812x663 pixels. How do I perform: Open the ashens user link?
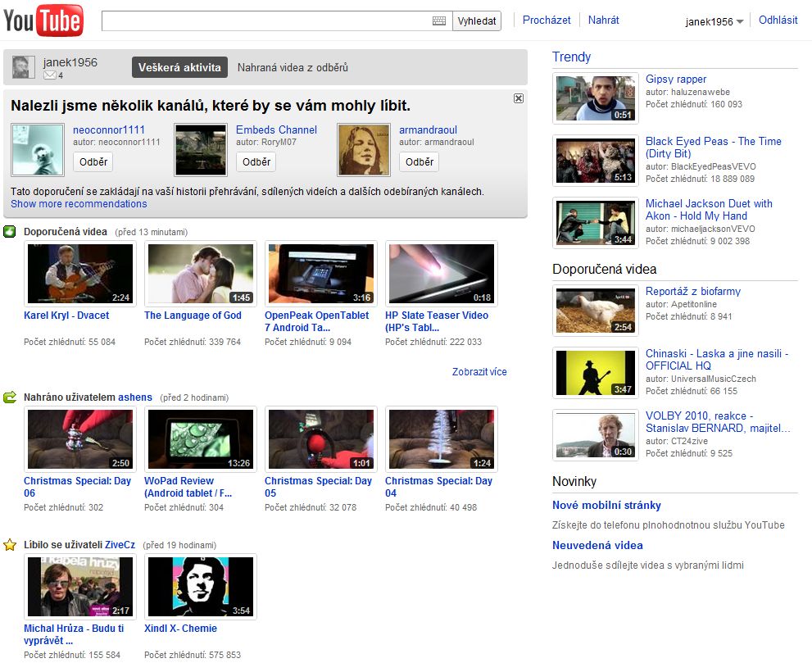[x=135, y=397]
